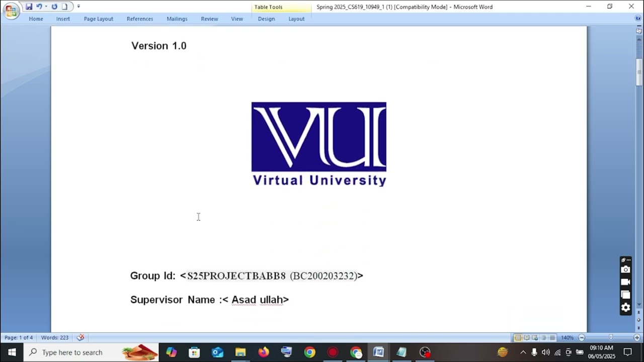The image size is (644, 362).
Task: Open Outlook from the taskbar
Action: pyautogui.click(x=217, y=352)
